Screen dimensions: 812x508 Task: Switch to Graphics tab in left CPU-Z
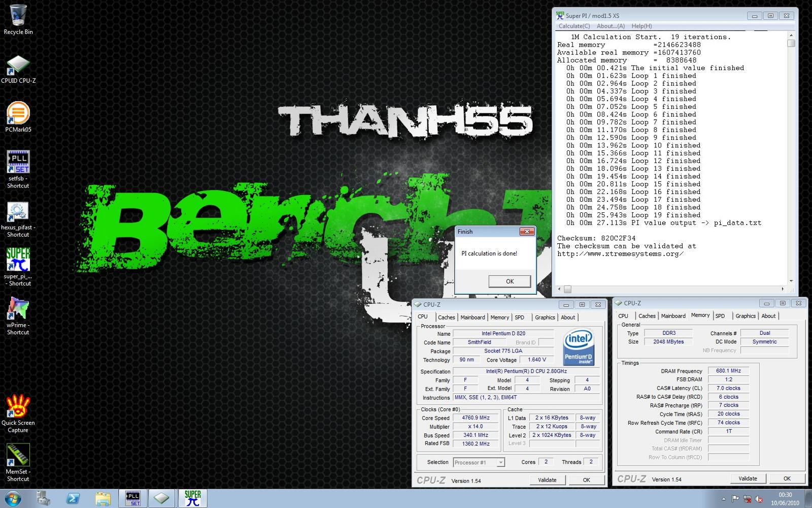[545, 317]
